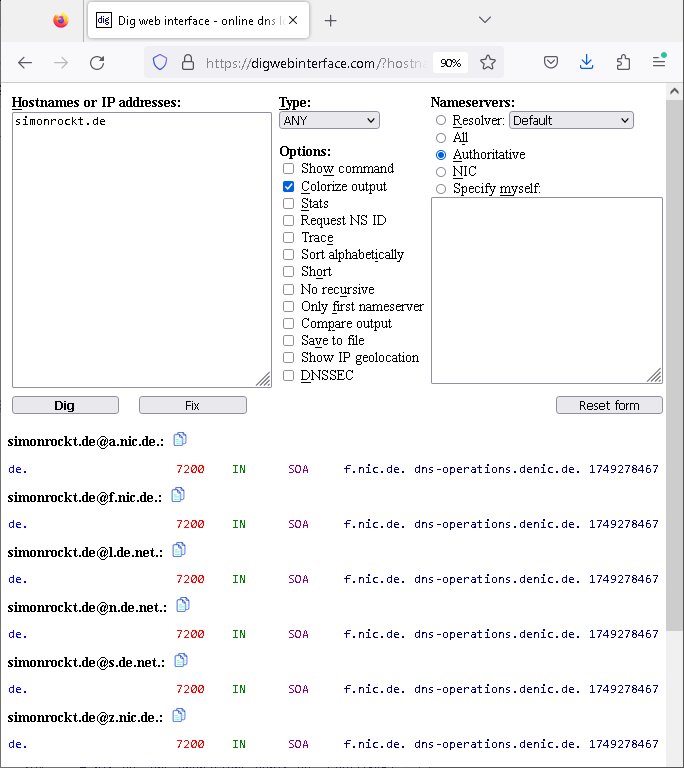Open the Firefox extensions menu
The image size is (684, 768).
click(623, 62)
